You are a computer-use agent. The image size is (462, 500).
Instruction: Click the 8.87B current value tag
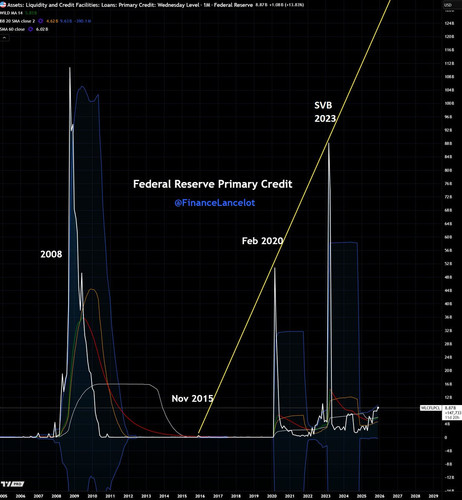pyautogui.click(x=451, y=408)
